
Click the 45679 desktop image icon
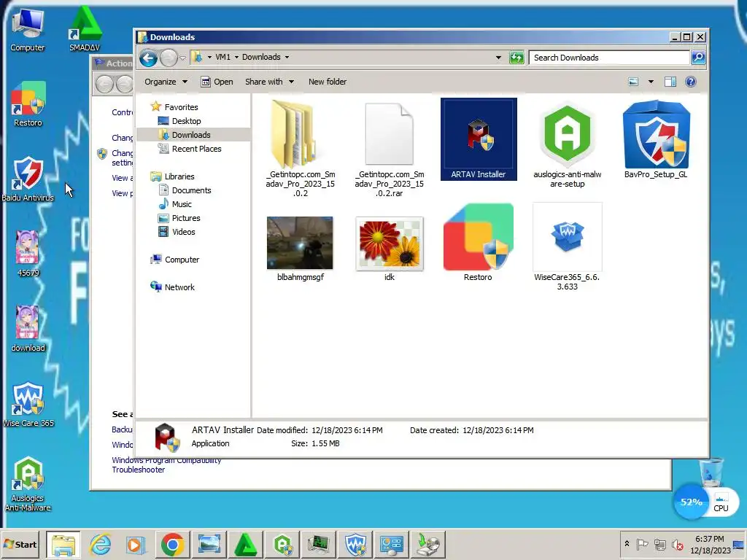28,253
